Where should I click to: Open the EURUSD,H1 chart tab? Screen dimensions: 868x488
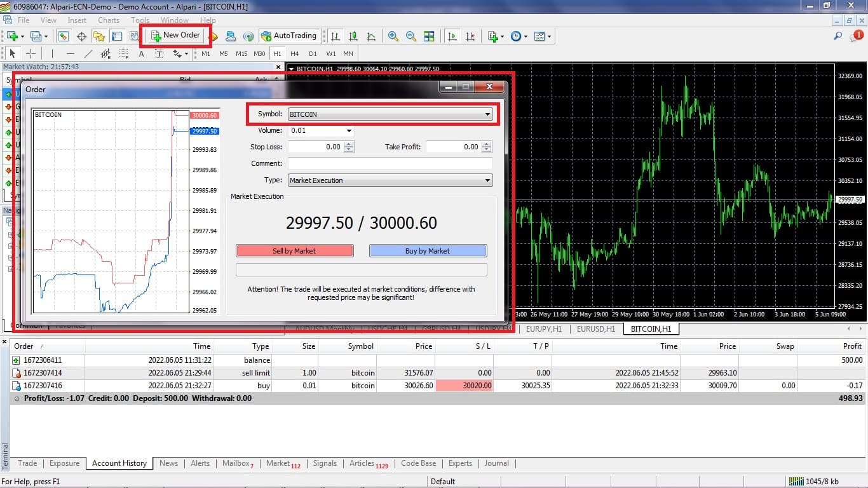coord(596,329)
